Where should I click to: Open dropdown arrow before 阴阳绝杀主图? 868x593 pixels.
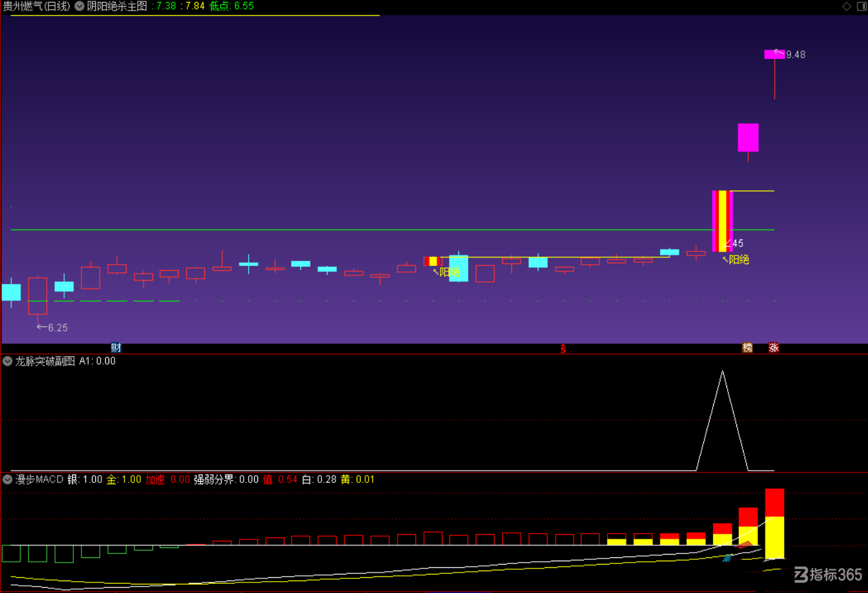79,6
